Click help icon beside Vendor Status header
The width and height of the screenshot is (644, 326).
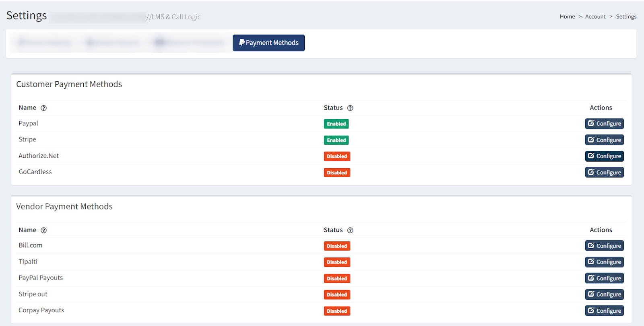[x=350, y=230]
